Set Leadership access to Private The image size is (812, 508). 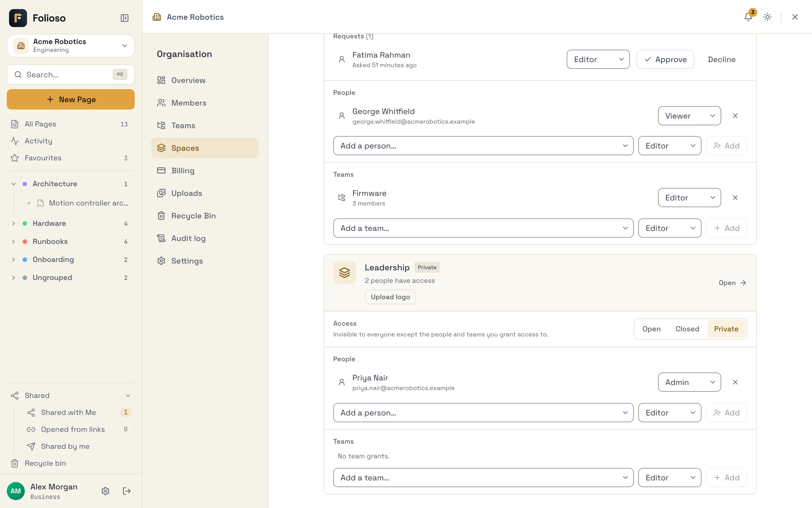pyautogui.click(x=726, y=329)
